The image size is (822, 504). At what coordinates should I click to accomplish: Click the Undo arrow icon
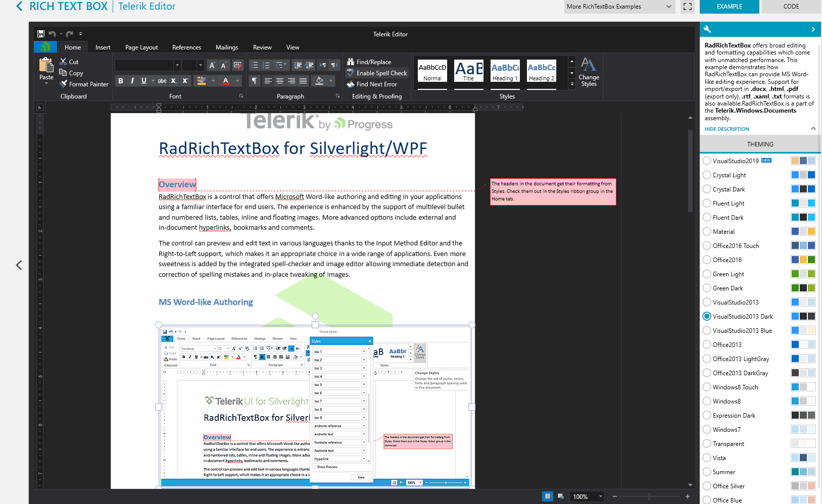tap(52, 34)
